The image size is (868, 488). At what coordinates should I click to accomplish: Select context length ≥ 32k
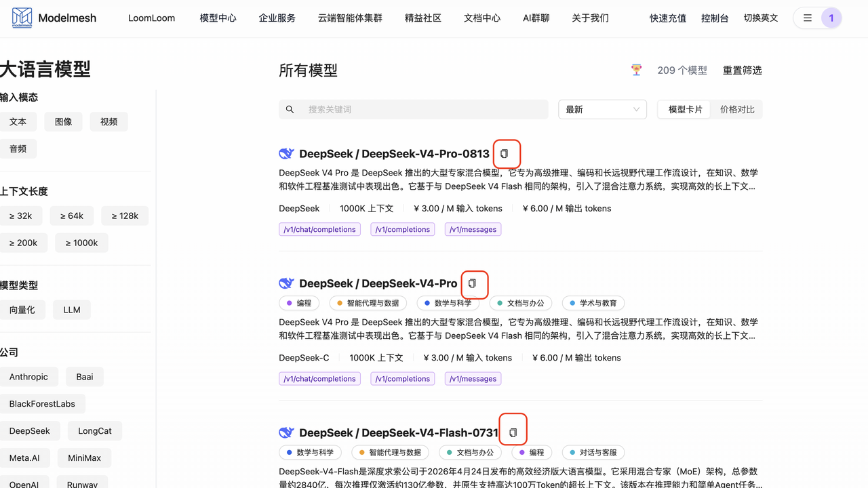pyautogui.click(x=21, y=216)
